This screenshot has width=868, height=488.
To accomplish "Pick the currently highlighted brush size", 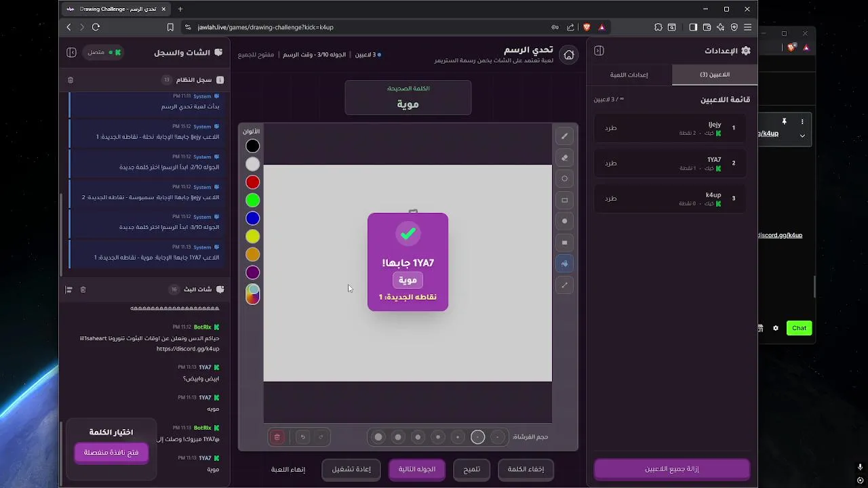I will coord(478,437).
